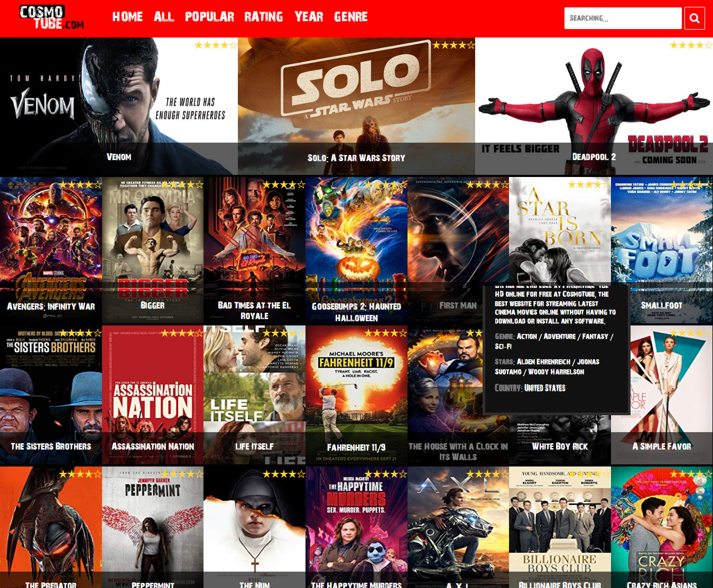Screen dimensions: 713x588
Task: Open the Smallfoot title link
Action: coord(662,305)
